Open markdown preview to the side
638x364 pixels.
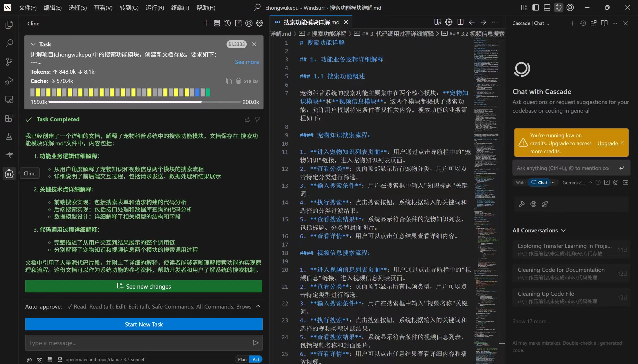(437, 22)
